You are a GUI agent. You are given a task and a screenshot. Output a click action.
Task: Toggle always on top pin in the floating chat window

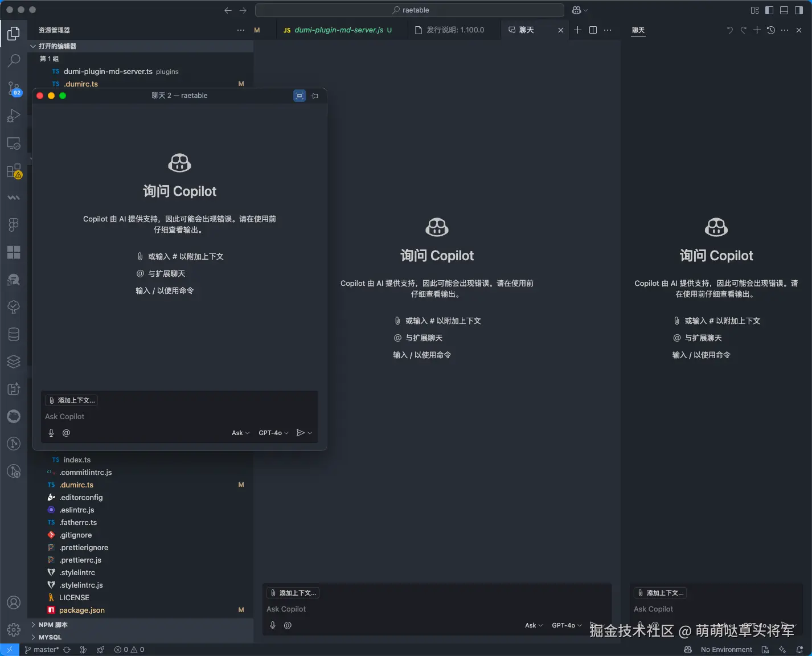pyautogui.click(x=315, y=96)
